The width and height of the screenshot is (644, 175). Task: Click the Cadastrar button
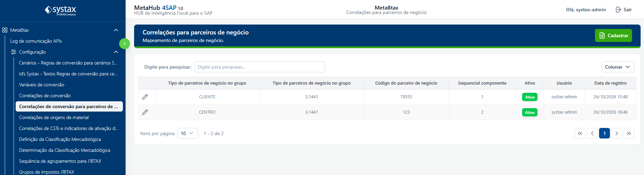(x=613, y=35)
